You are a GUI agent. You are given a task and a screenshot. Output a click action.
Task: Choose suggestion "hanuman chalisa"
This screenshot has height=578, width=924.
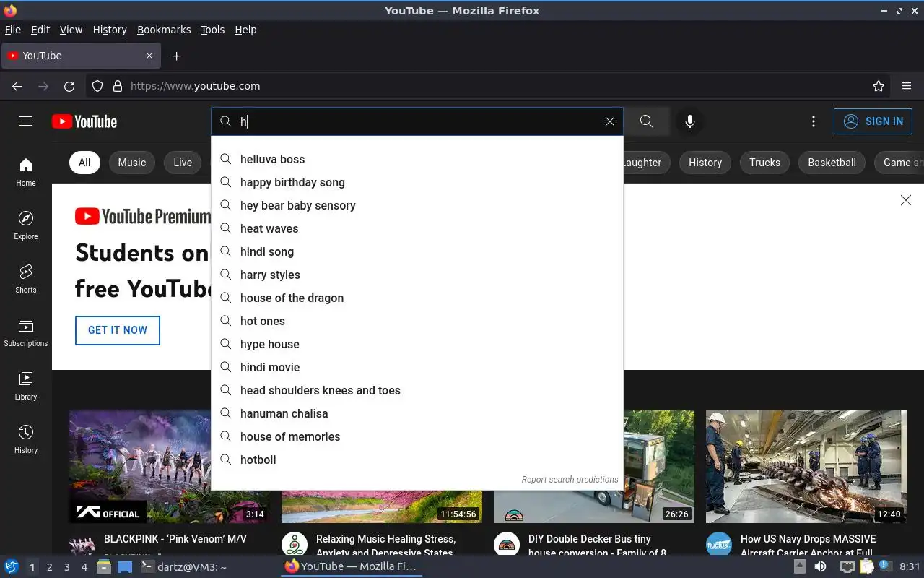pyautogui.click(x=417, y=413)
